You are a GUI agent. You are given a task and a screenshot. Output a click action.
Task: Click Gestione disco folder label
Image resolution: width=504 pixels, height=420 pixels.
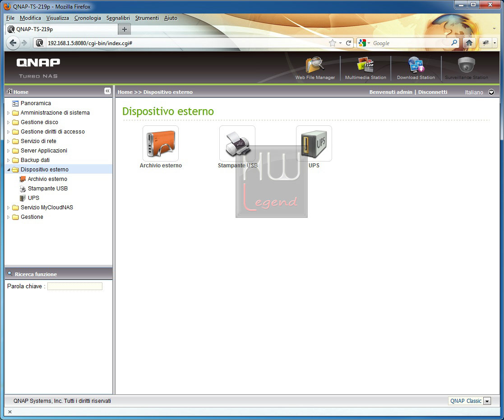[x=39, y=122]
